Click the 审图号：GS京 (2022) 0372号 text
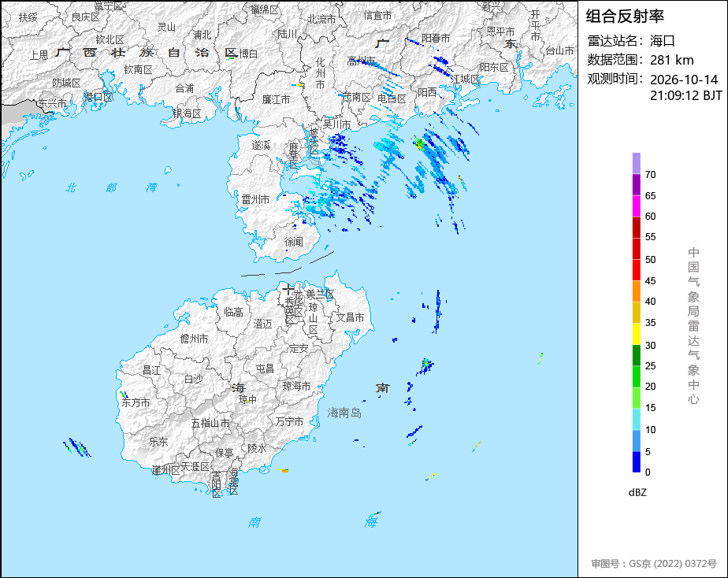Image resolution: width=728 pixels, height=578 pixels. tap(654, 564)
